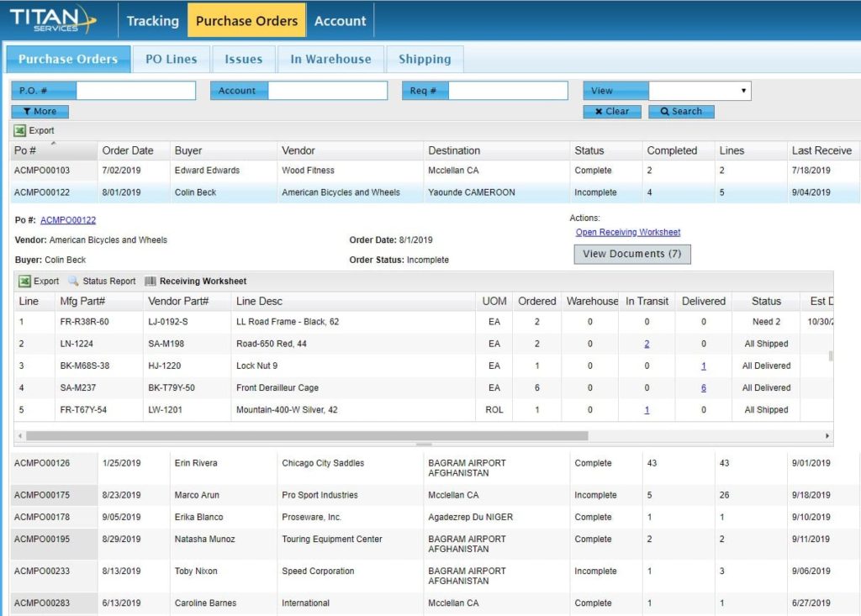
Task: Click the Delivered quantity 6 link for line 4
Action: (x=703, y=388)
